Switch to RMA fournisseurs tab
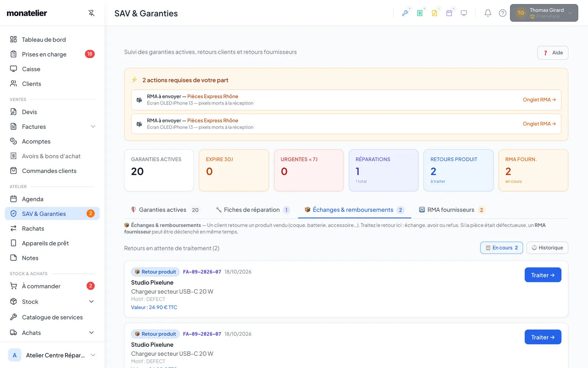Image resolution: width=588 pixels, height=368 pixels. click(x=452, y=210)
